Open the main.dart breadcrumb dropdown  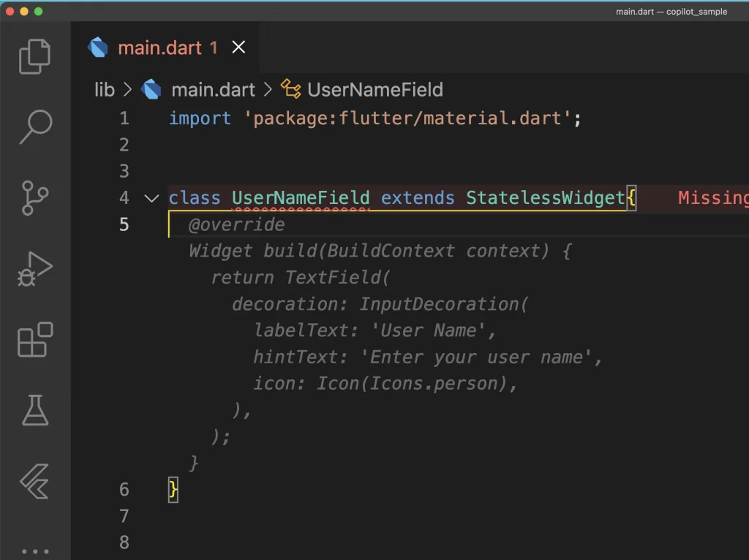coord(212,90)
